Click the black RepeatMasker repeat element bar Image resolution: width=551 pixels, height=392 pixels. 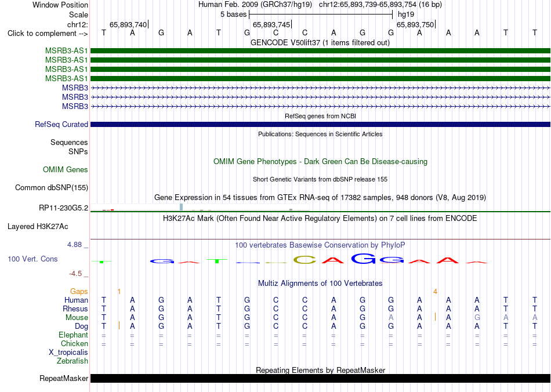tap(320, 378)
